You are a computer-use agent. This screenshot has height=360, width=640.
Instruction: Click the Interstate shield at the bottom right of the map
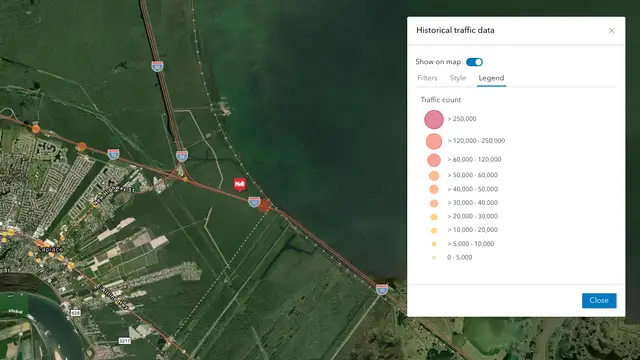tap(382, 289)
